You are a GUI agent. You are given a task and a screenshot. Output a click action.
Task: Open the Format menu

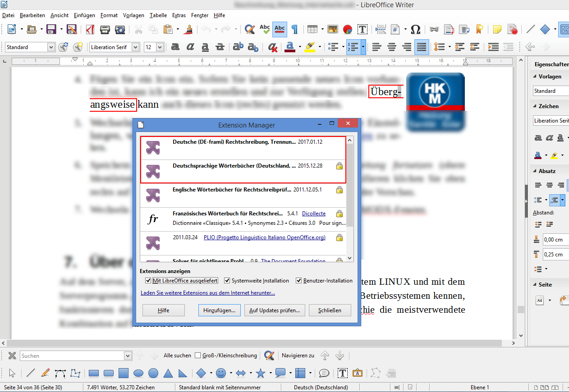click(109, 15)
